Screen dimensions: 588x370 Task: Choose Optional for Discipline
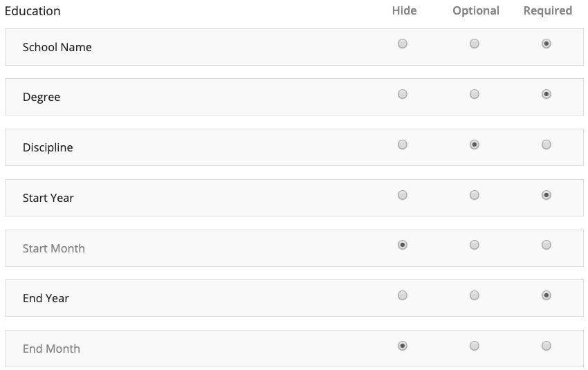(475, 145)
